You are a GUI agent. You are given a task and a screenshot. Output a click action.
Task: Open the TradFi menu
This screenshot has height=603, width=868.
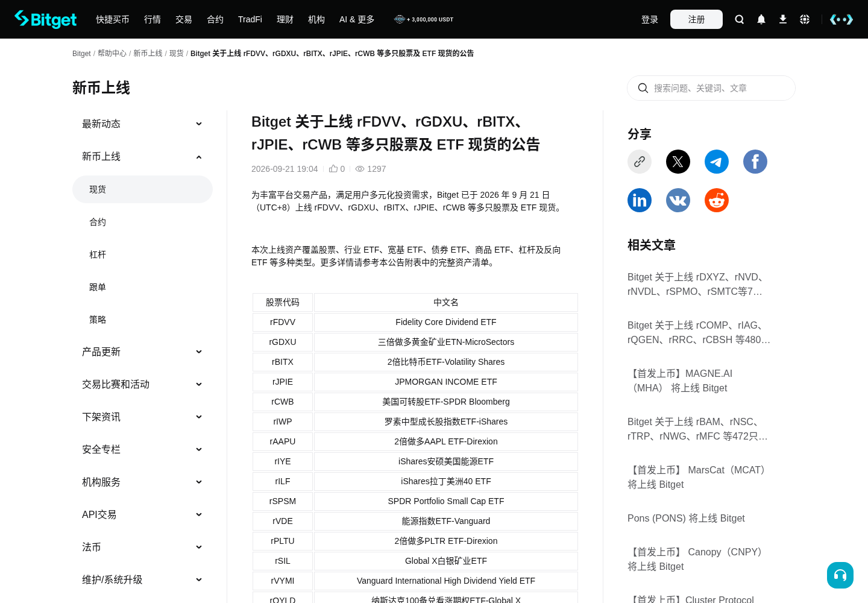click(x=250, y=19)
